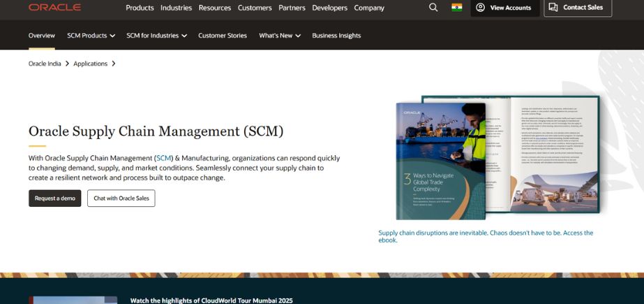The height and width of the screenshot is (304, 644).
Task: Select the India flag country icon
Action: click(x=457, y=8)
